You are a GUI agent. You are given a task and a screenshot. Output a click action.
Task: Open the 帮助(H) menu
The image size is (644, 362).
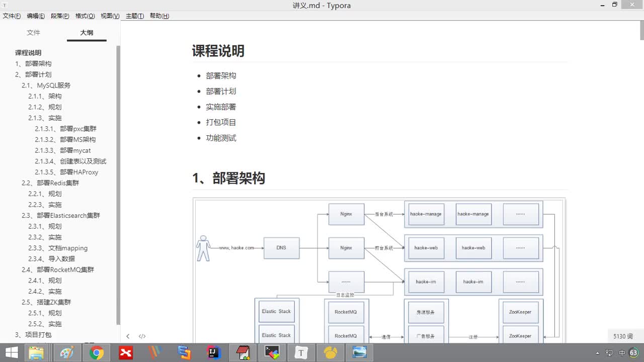pyautogui.click(x=159, y=16)
